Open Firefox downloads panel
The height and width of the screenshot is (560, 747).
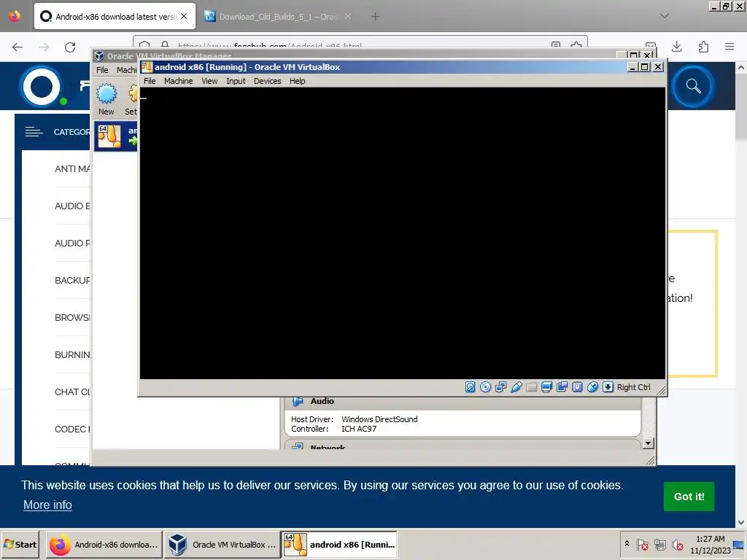click(676, 47)
